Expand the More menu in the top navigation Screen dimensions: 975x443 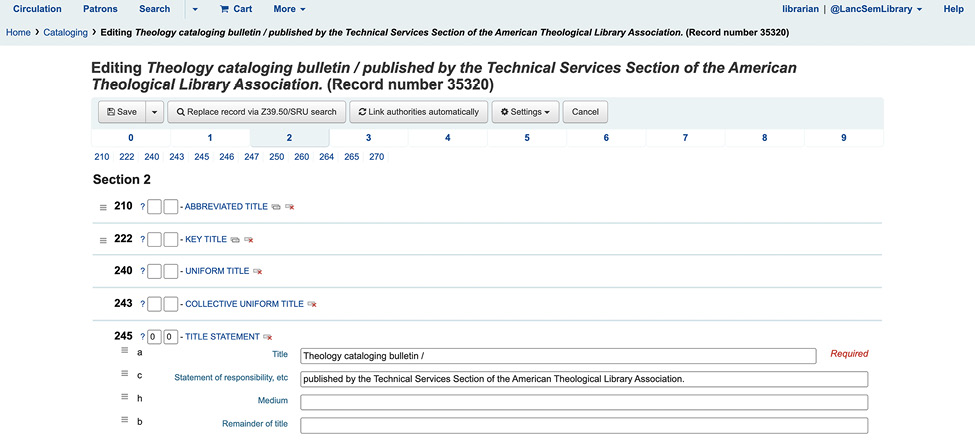pos(289,9)
